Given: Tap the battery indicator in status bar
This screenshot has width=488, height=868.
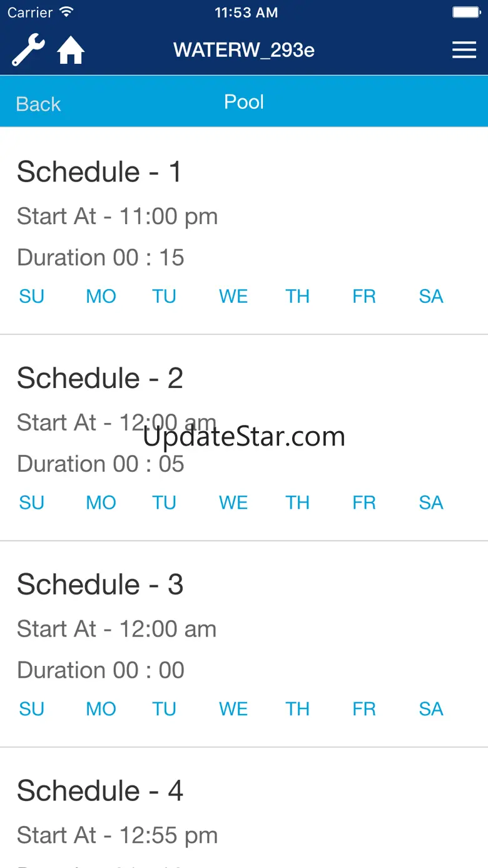Looking at the screenshot, I should point(465,13).
